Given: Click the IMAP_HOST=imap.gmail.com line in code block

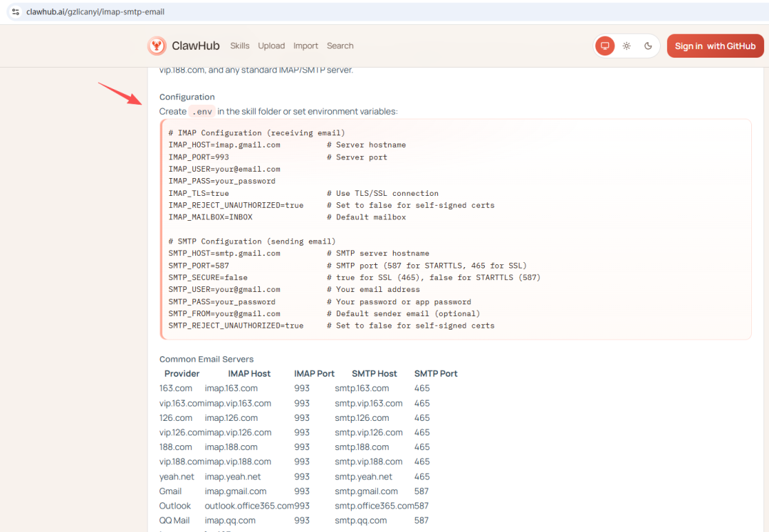Looking at the screenshot, I should 224,145.
